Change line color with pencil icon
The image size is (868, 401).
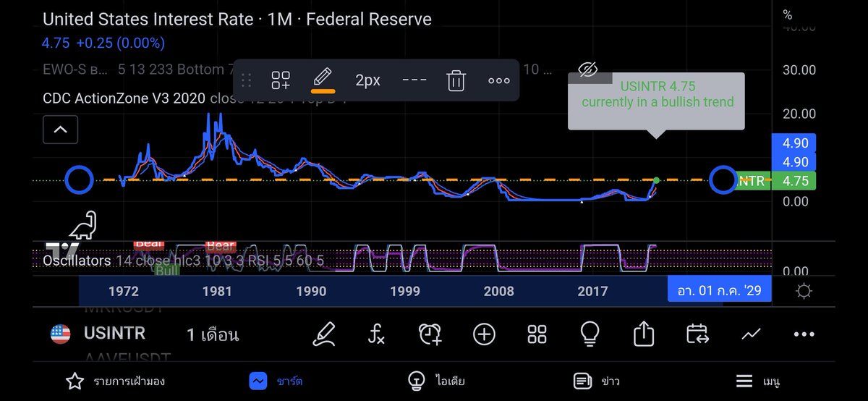coord(323,80)
